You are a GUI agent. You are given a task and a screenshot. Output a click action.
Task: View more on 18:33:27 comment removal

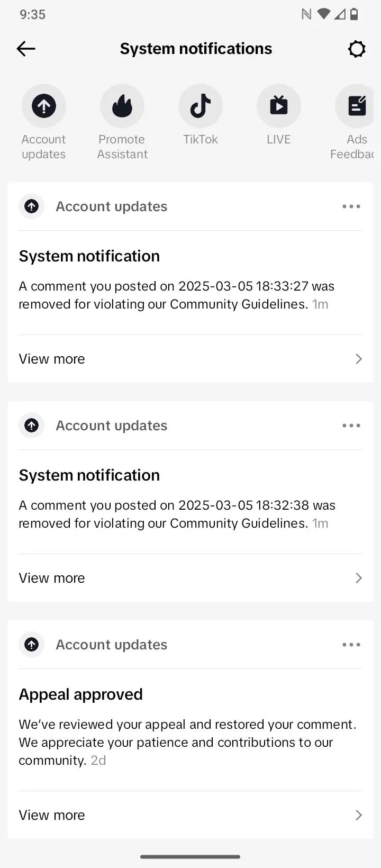(190, 359)
